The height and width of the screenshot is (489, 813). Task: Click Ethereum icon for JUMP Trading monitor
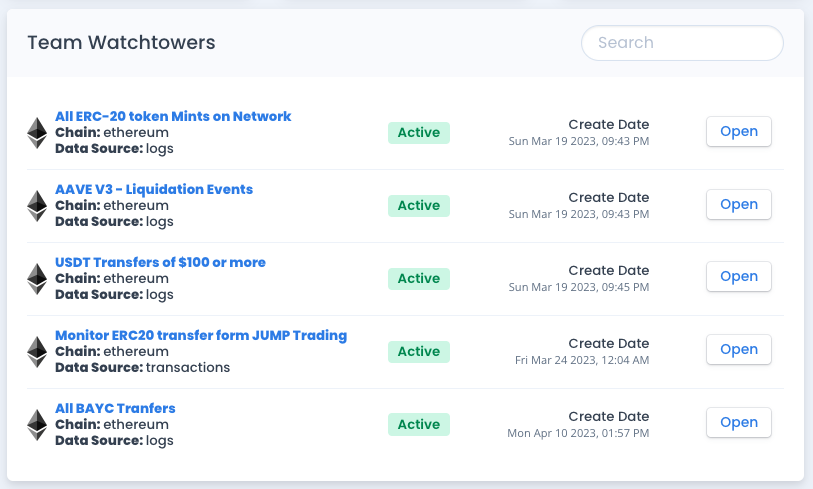[37, 352]
